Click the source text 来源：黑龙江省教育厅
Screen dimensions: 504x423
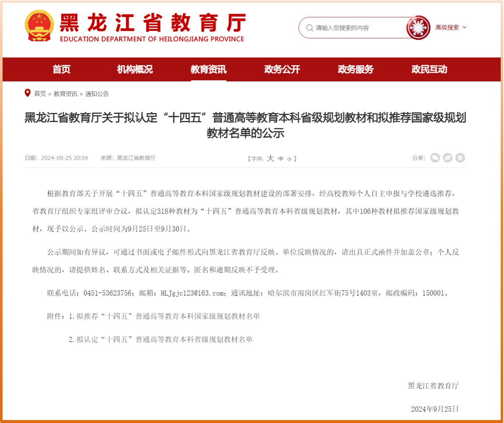[x=128, y=158]
